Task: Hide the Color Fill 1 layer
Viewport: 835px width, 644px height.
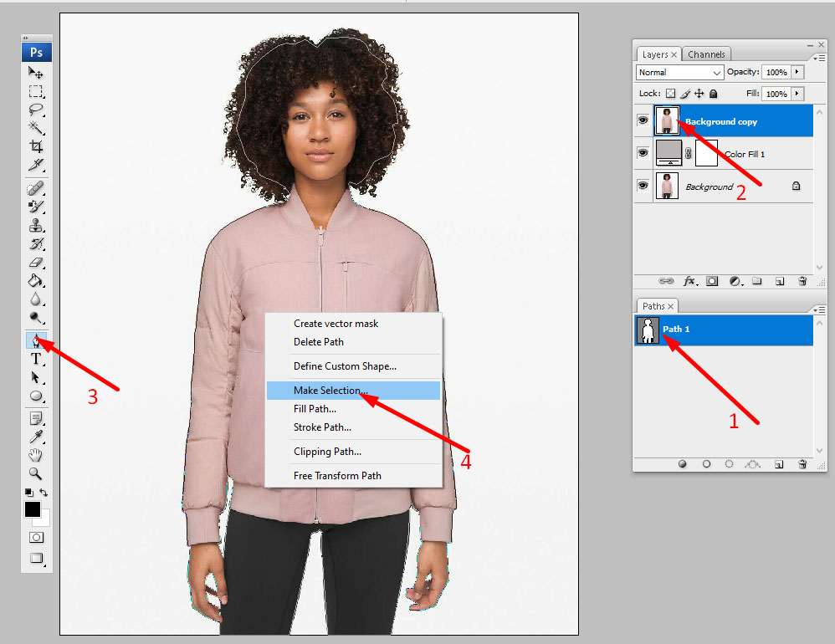Action: (643, 153)
